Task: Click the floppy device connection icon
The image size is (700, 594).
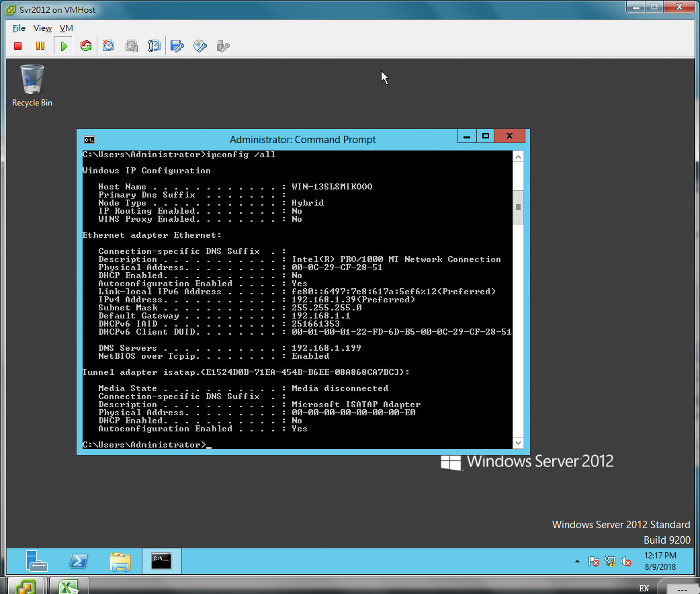Action: [x=177, y=46]
